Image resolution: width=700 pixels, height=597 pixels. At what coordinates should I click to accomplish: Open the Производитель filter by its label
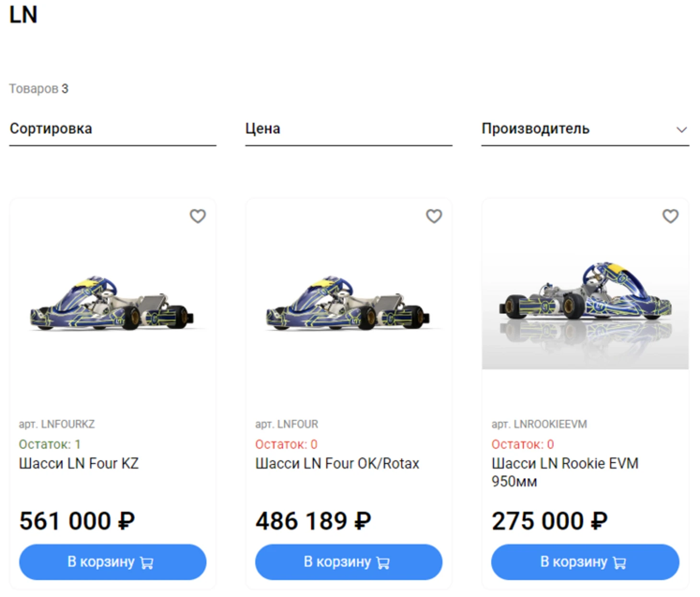535,129
